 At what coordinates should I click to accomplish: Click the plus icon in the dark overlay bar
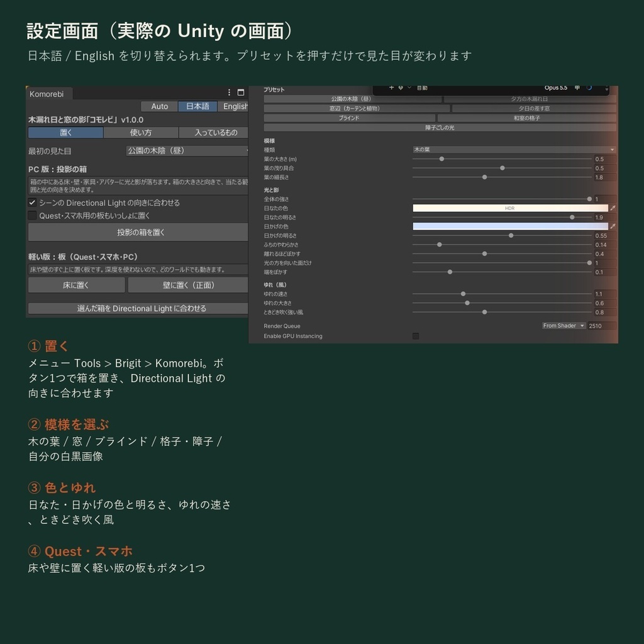tap(391, 87)
